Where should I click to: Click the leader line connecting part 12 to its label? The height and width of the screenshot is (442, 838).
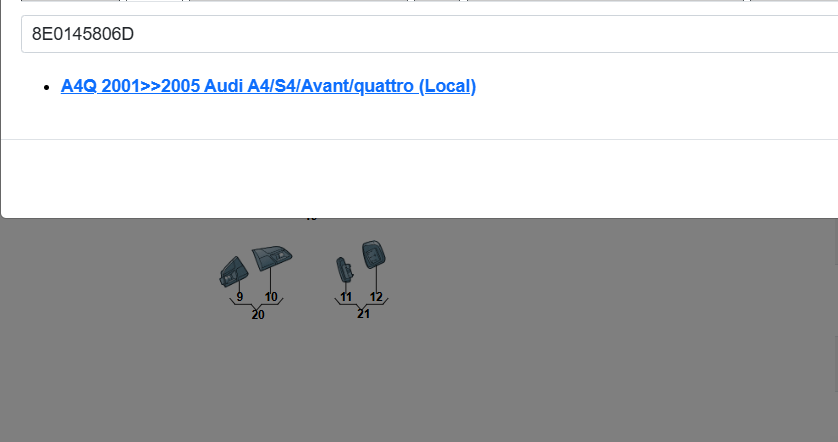[x=376, y=279]
